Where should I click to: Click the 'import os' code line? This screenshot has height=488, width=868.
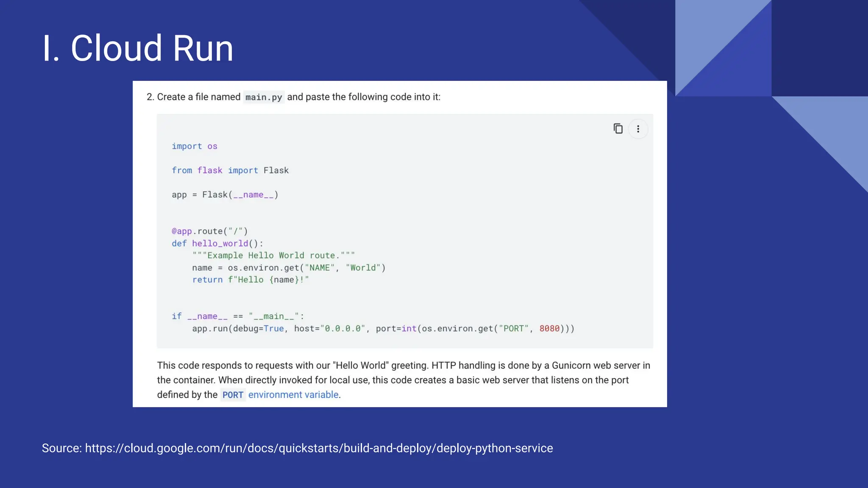point(194,146)
